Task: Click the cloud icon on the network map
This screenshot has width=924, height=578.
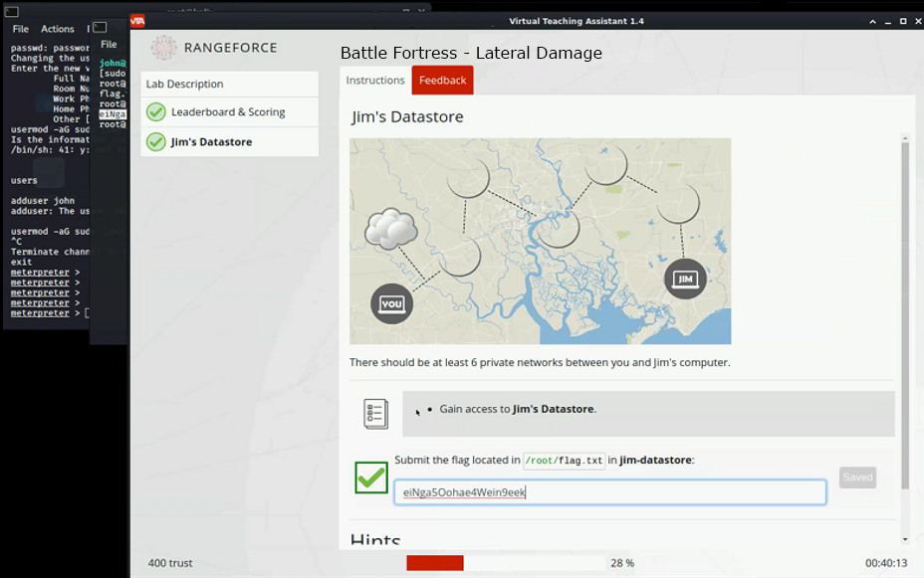Action: tap(389, 229)
